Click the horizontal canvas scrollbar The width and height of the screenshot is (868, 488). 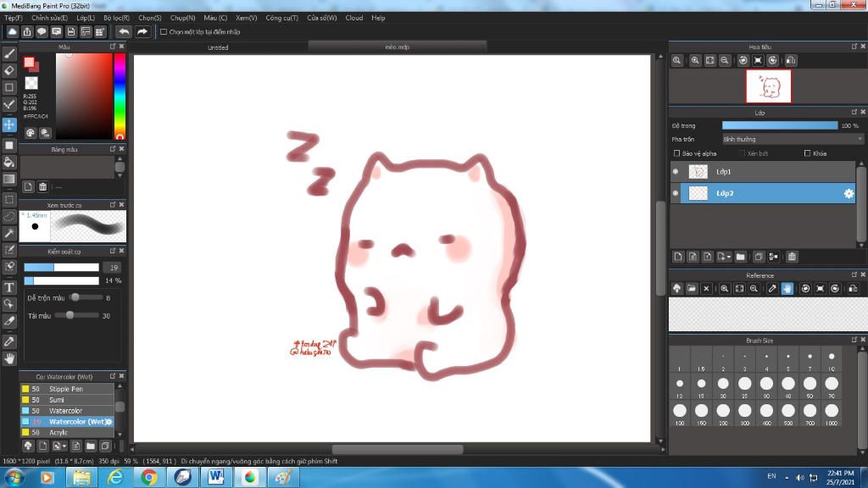tap(397, 449)
